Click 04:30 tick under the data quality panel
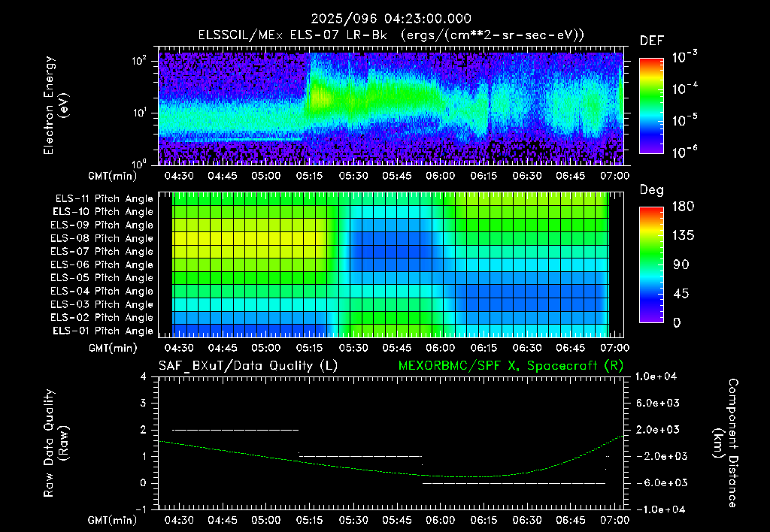Viewport: 770px width, 532px height. pyautogui.click(x=179, y=520)
